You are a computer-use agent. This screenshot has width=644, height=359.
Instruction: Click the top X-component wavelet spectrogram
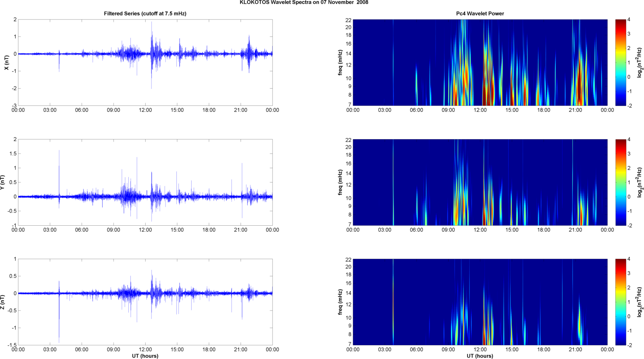click(x=480, y=62)
